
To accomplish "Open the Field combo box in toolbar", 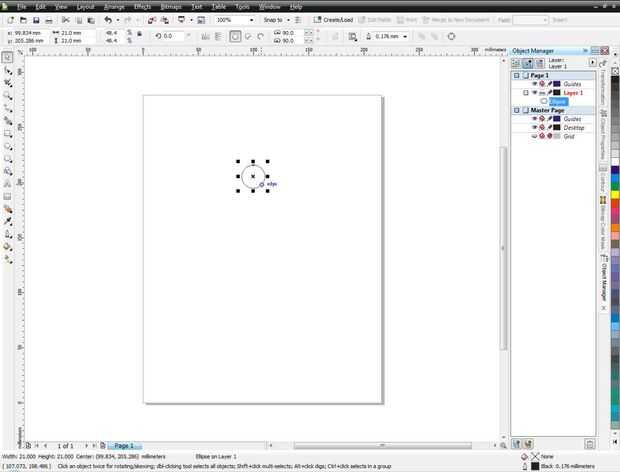I will (x=531, y=20).
